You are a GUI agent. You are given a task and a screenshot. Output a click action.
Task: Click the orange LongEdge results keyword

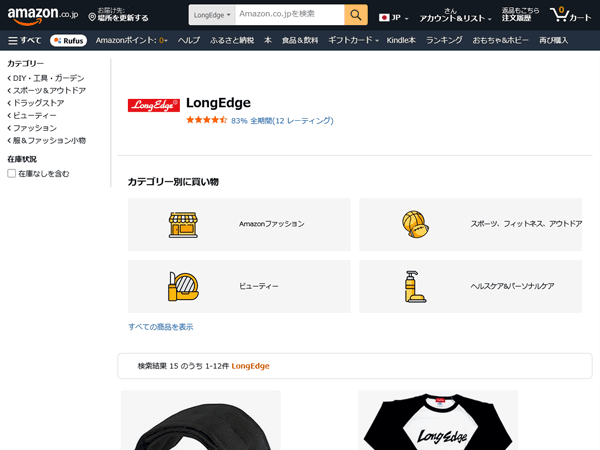pyautogui.click(x=250, y=366)
